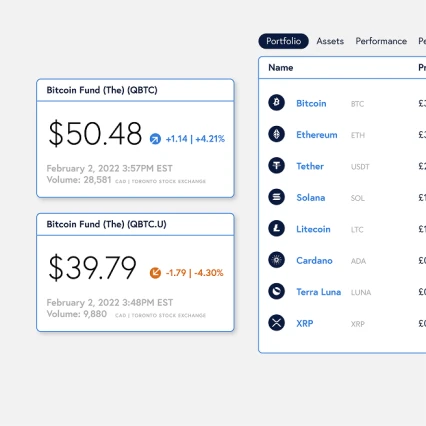Click the February 2, 2022 3:48PM EST timestamp
Screen dimensions: 426x426
coord(110,302)
